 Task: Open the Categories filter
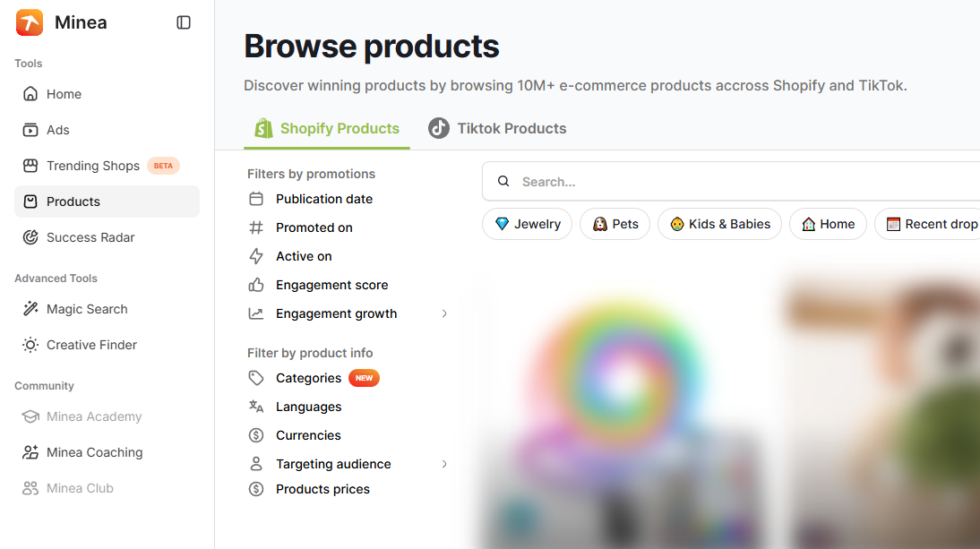click(x=308, y=378)
